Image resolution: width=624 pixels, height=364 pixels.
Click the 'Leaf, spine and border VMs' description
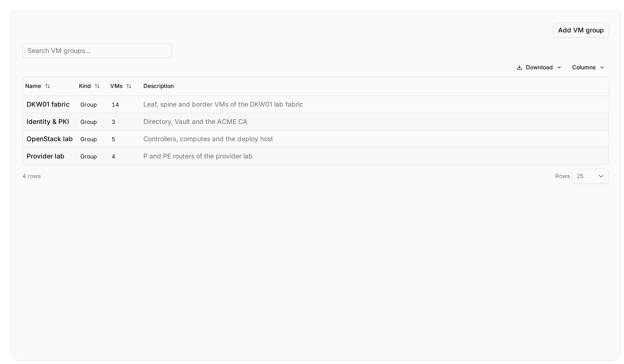point(223,105)
